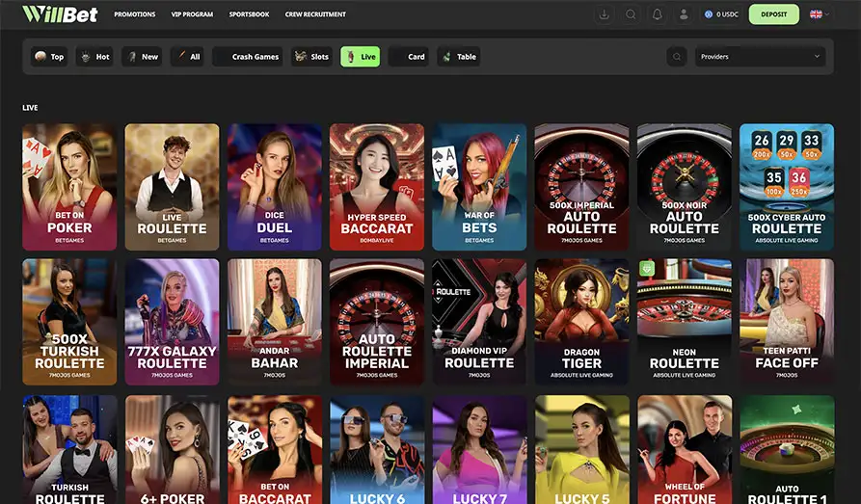Open Bet on Poker game
Image resolution: width=861 pixels, height=504 pixels.
coord(69,187)
